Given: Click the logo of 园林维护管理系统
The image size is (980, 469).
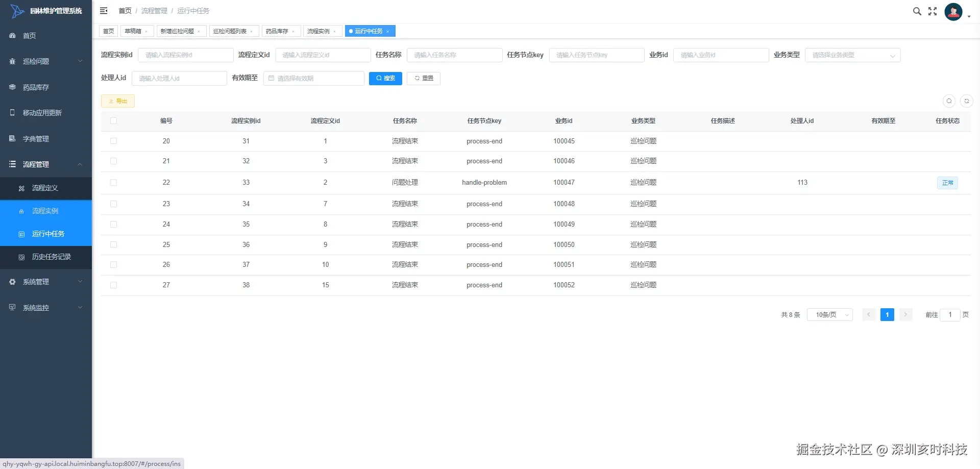Looking at the screenshot, I should (17, 11).
